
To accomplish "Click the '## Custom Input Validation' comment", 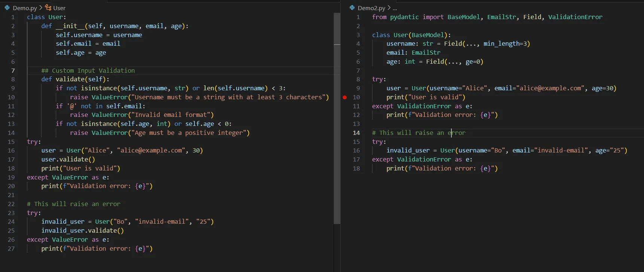I will pyautogui.click(x=88, y=70).
